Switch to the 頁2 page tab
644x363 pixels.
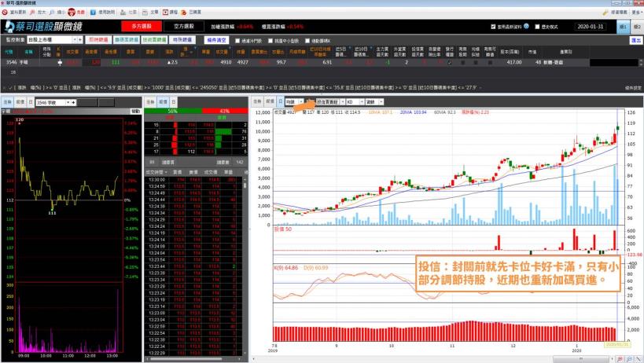click(637, 27)
